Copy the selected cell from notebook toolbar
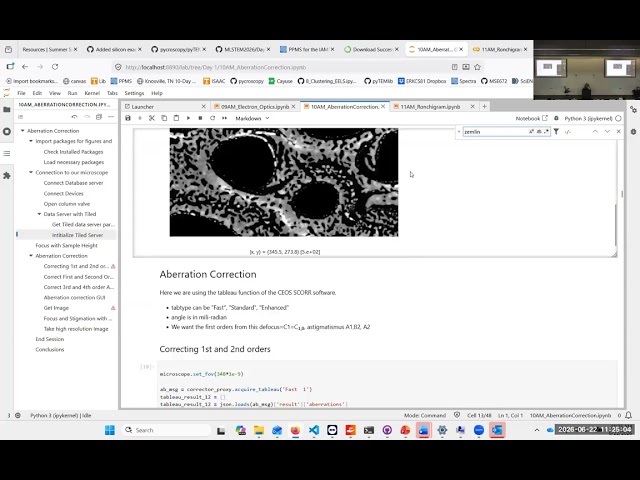 [164, 118]
